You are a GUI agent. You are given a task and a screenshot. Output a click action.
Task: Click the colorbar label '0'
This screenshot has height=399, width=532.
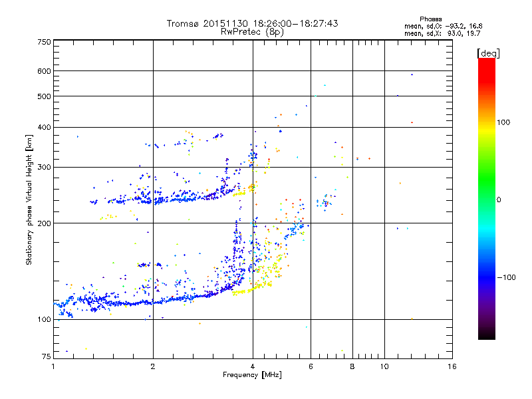coord(499,200)
